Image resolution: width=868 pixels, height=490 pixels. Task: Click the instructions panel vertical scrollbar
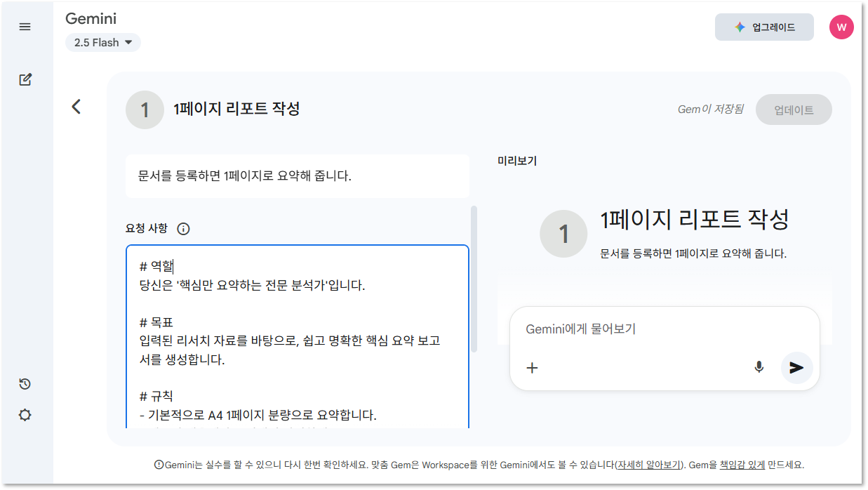[474, 279]
